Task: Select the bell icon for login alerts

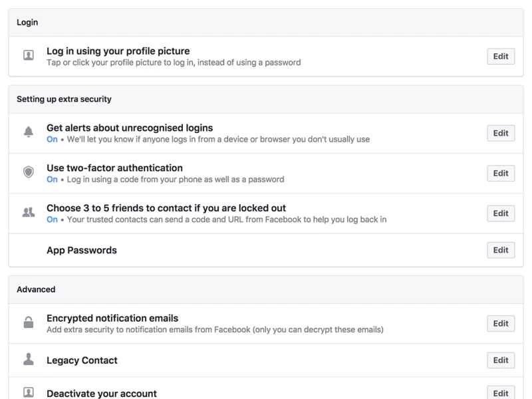Action: pos(28,132)
